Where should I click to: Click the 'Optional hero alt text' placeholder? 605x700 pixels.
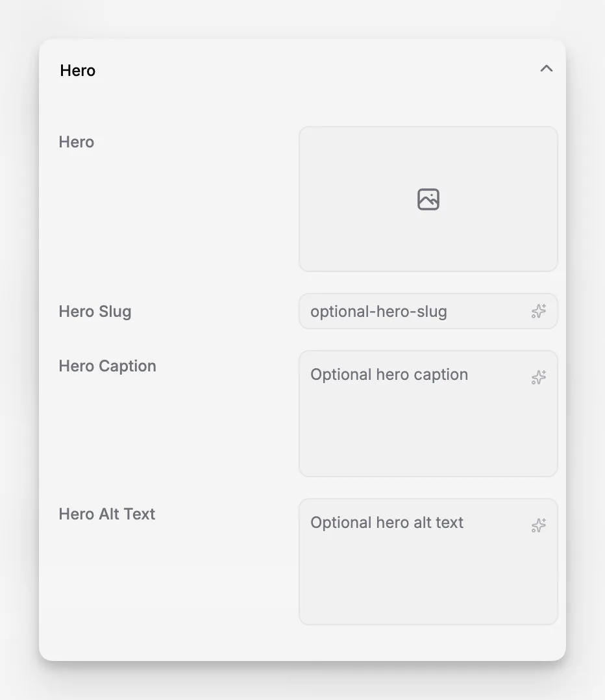(x=387, y=522)
